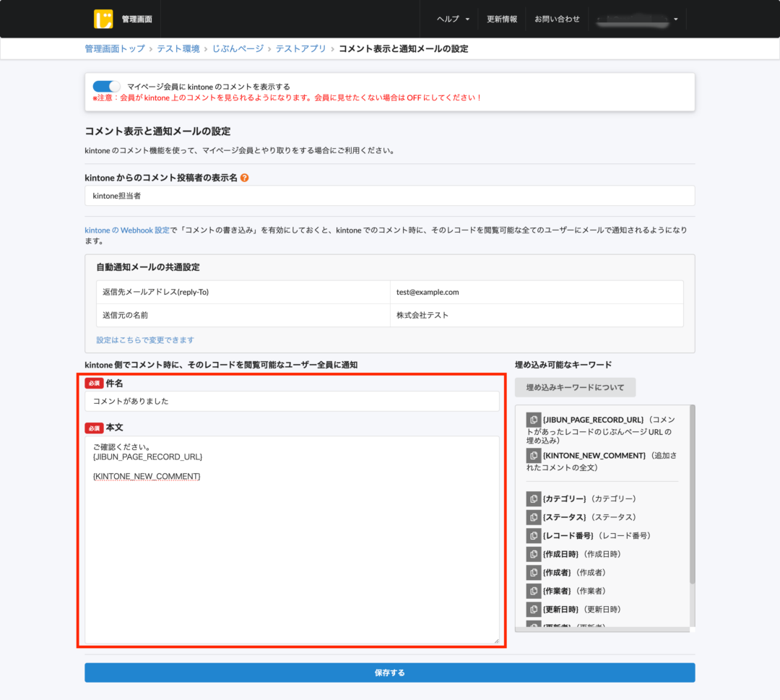
Task: Click the 保存する button
Action: click(390, 673)
